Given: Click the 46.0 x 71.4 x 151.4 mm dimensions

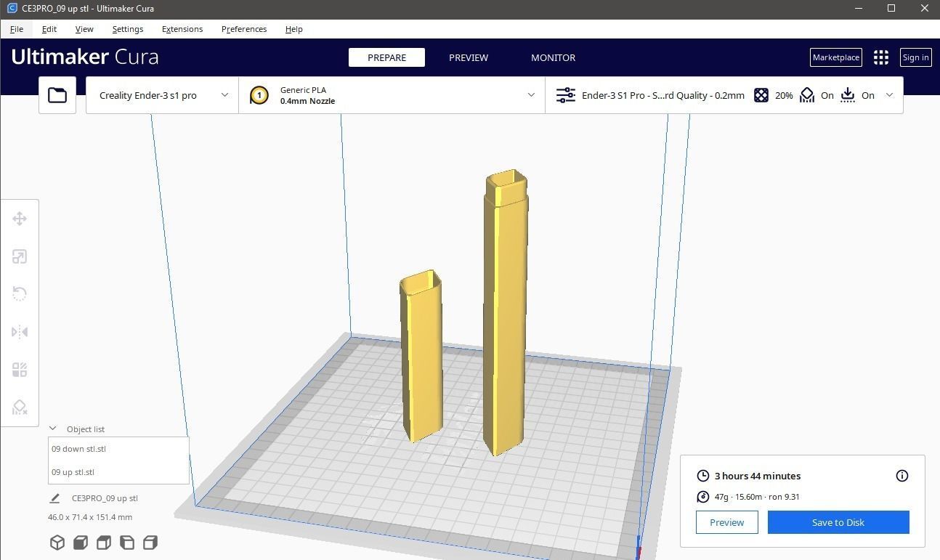Looking at the screenshot, I should [90, 517].
